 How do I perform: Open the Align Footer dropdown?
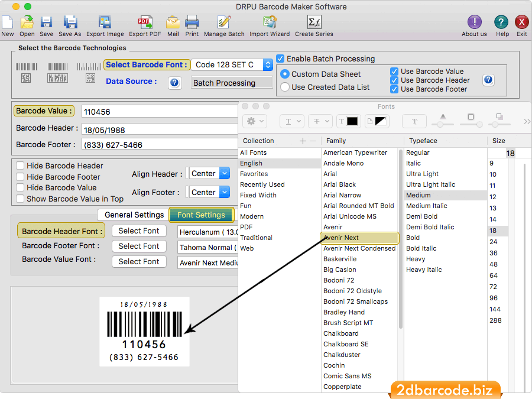[209, 192]
